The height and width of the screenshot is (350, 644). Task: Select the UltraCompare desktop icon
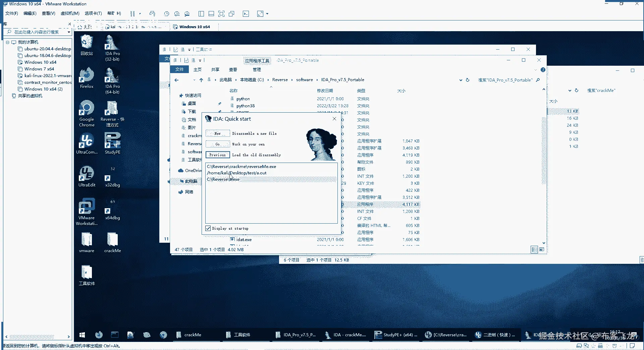click(x=87, y=143)
